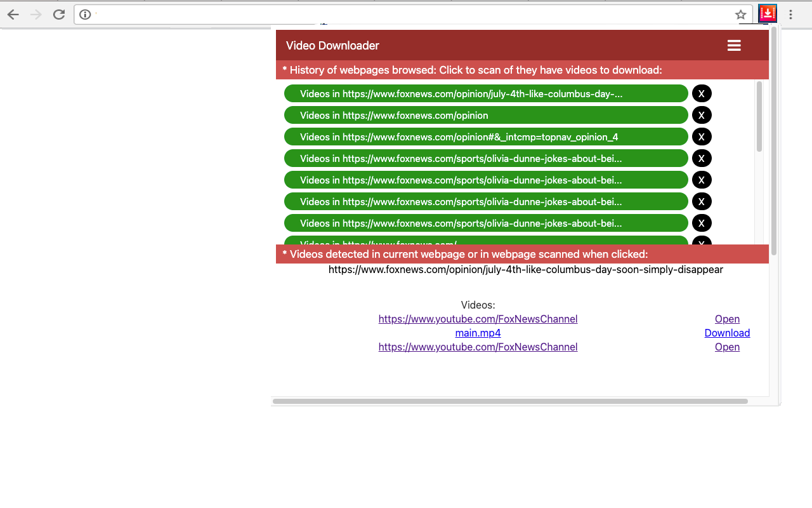Scan the opinion#&_intcmp=topnav_opinion_4 page
The image size is (812, 508).
point(486,137)
